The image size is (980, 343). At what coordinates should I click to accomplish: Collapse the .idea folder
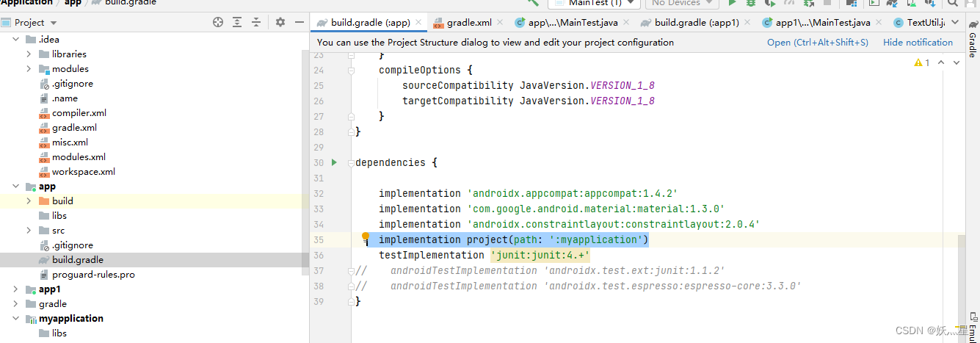[x=15, y=39]
